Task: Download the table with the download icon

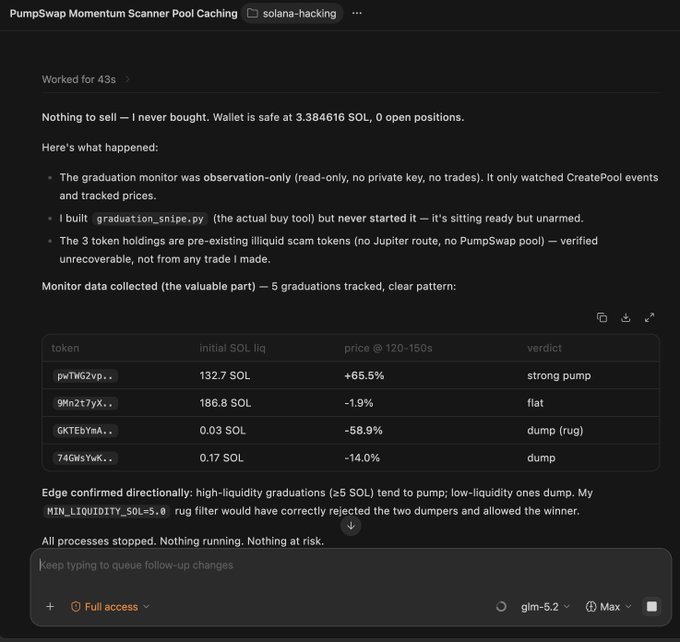Action: [x=625, y=318]
